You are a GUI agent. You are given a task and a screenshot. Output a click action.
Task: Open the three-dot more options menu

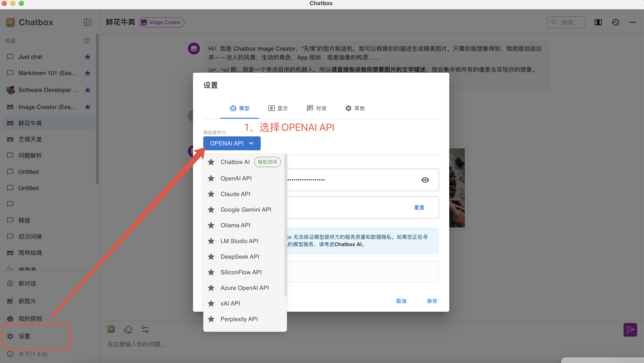[633, 22]
